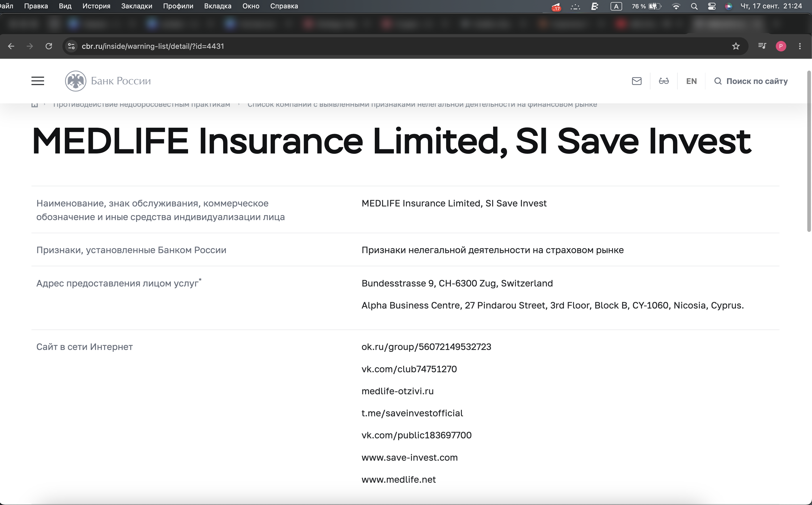Select text vk.com/club74751270
The height and width of the screenshot is (505, 812).
click(409, 369)
